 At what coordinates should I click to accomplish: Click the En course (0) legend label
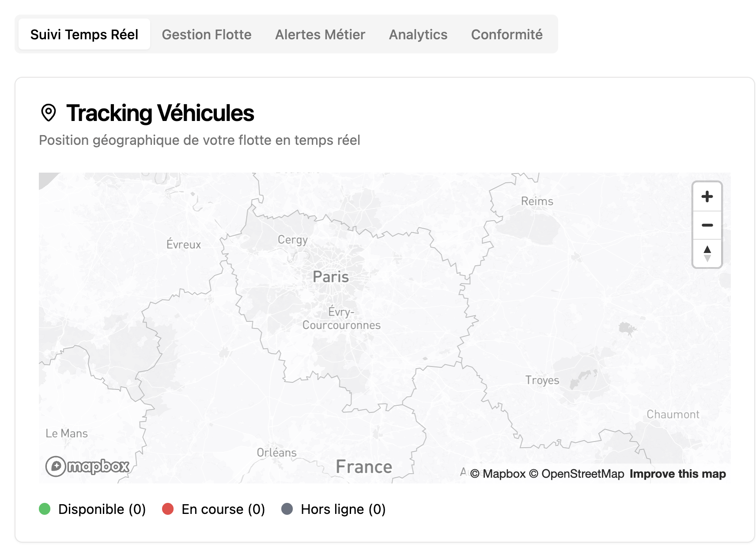[223, 509]
